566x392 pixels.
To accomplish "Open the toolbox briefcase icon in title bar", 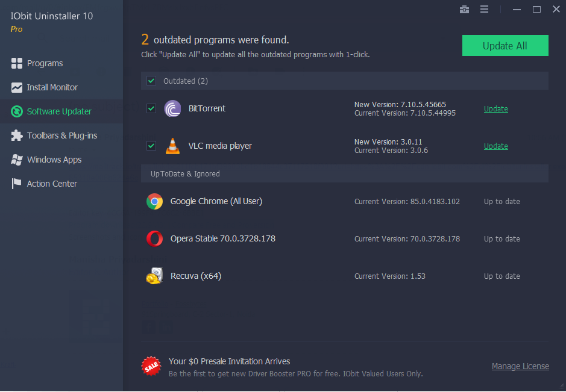I will (x=464, y=10).
